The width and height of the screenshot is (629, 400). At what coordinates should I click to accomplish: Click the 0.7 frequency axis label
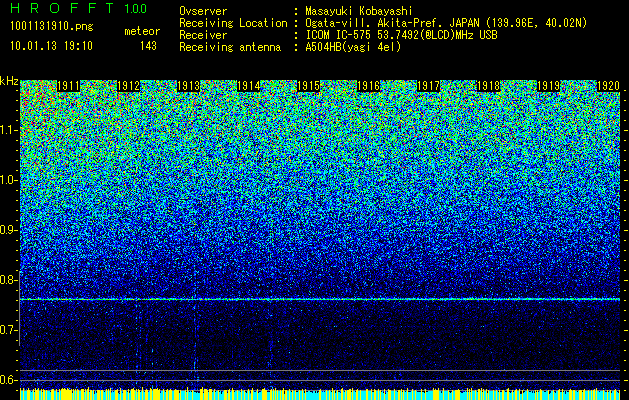(8, 330)
